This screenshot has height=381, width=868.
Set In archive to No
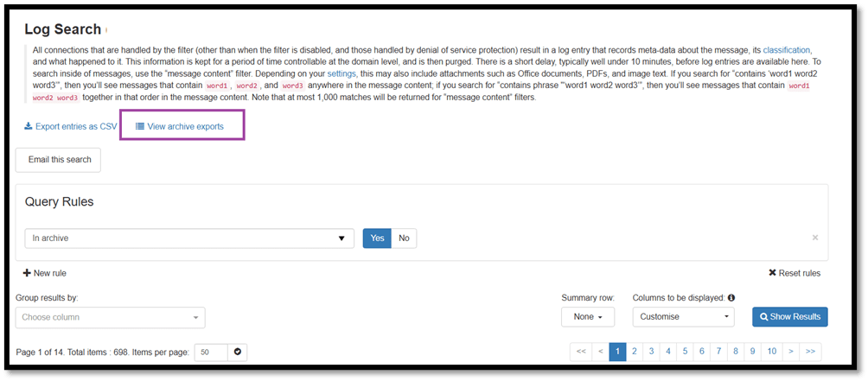tap(404, 238)
